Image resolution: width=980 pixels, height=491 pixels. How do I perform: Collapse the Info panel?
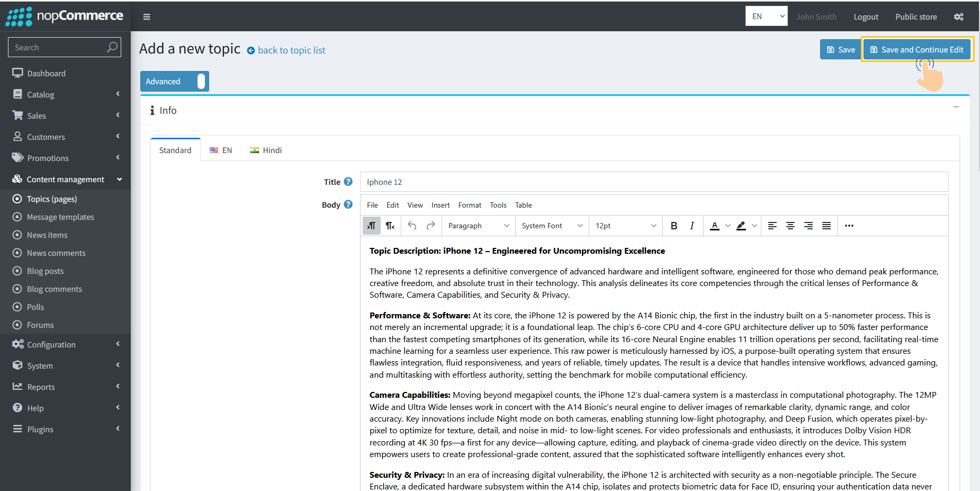point(957,106)
